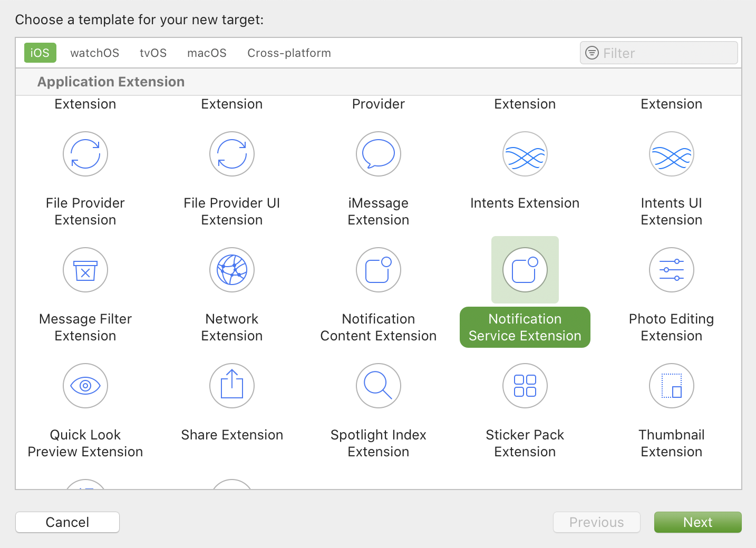This screenshot has width=756, height=548.
Task: Pick the Sticker Pack Extension grid icon
Action: click(525, 386)
